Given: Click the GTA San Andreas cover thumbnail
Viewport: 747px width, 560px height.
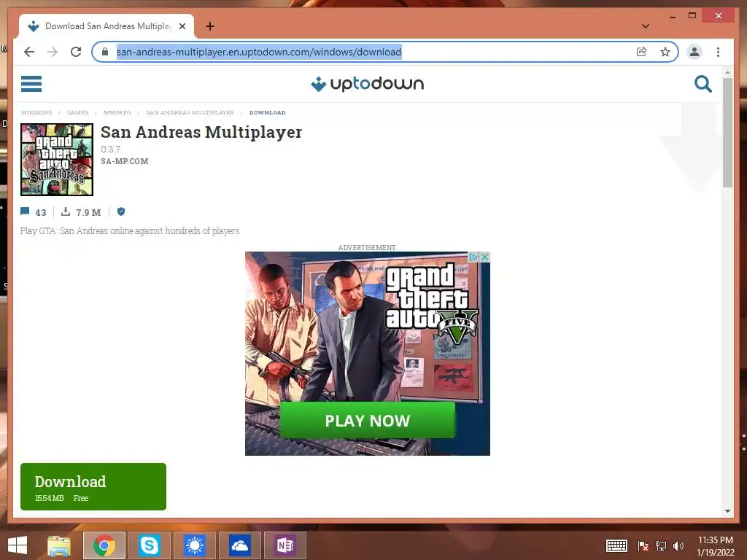Looking at the screenshot, I should click(x=57, y=160).
